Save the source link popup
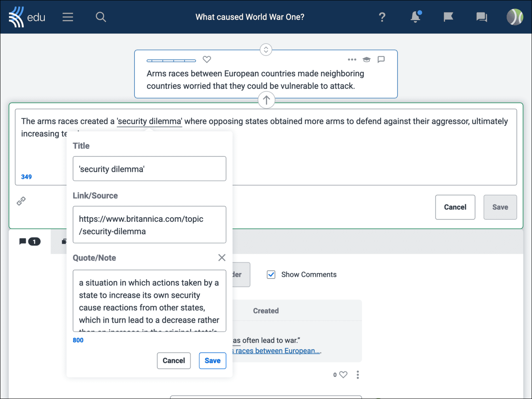The image size is (532, 399). [213, 361]
